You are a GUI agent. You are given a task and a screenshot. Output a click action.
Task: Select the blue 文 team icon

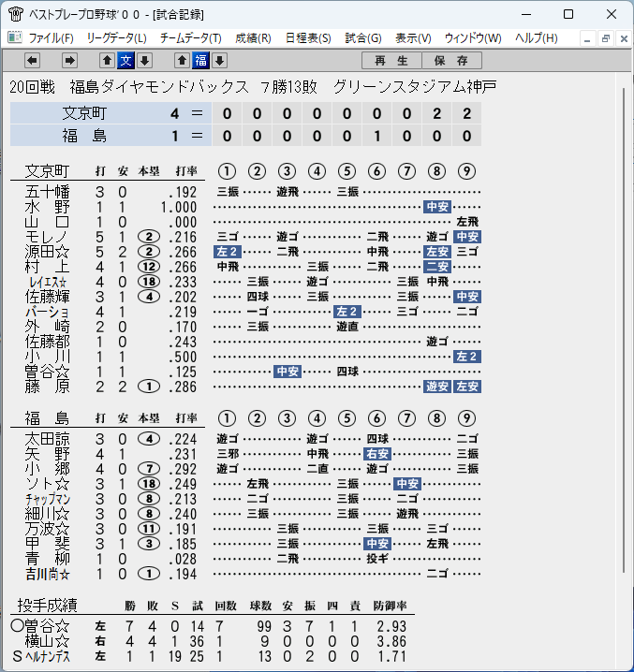pos(126,61)
